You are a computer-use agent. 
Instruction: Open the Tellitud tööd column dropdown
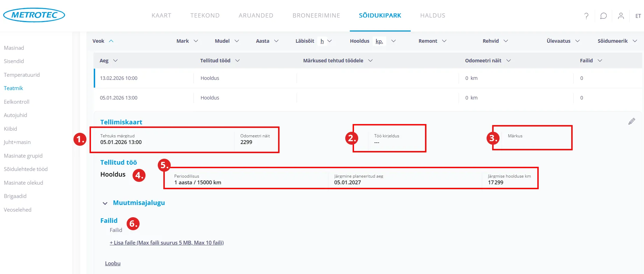pos(238,61)
